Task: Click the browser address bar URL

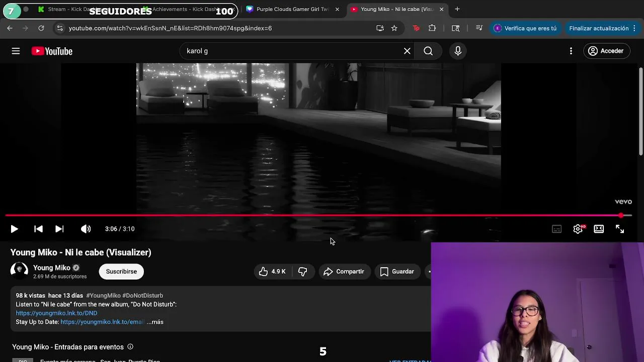Action: (x=170, y=28)
